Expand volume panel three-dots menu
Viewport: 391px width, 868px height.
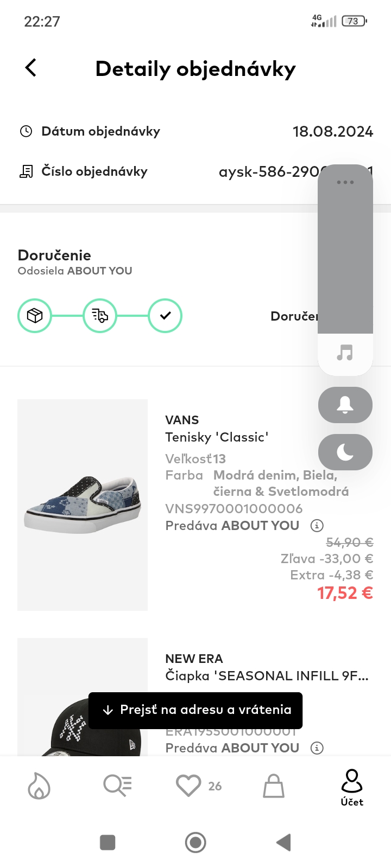(345, 182)
